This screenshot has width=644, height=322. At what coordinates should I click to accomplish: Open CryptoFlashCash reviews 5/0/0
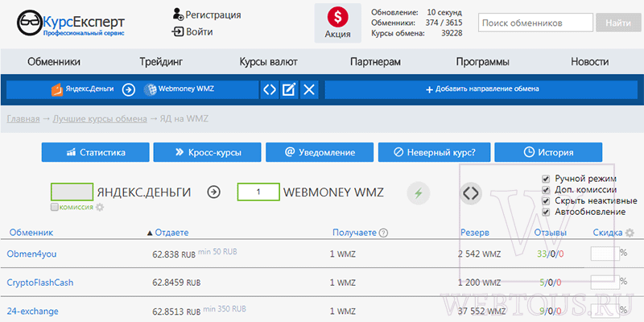(x=550, y=283)
